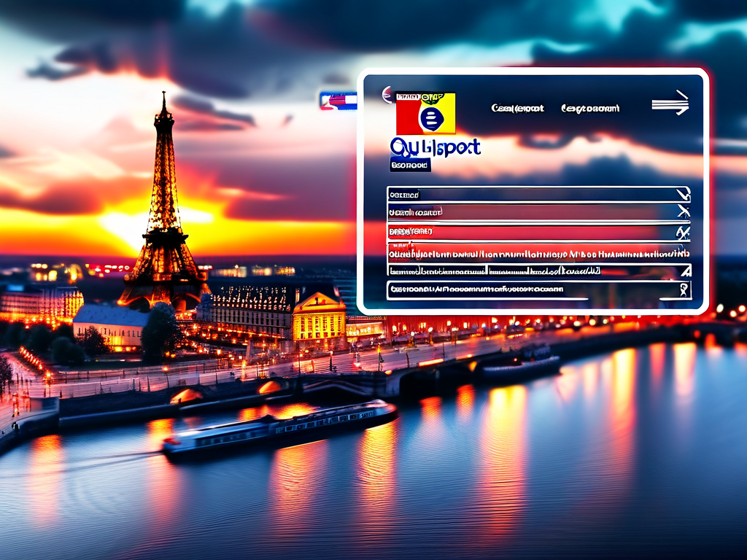The width and height of the screenshot is (747, 560).
Task: Click the blue Quilsport title text
Action: 435,147
